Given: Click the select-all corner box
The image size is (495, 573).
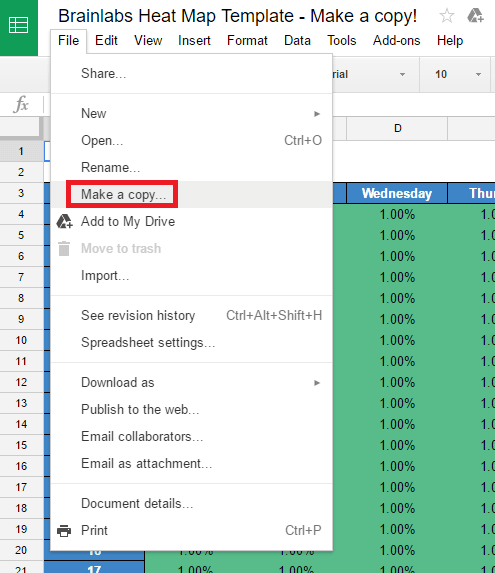Looking at the screenshot, I should coord(20,127).
